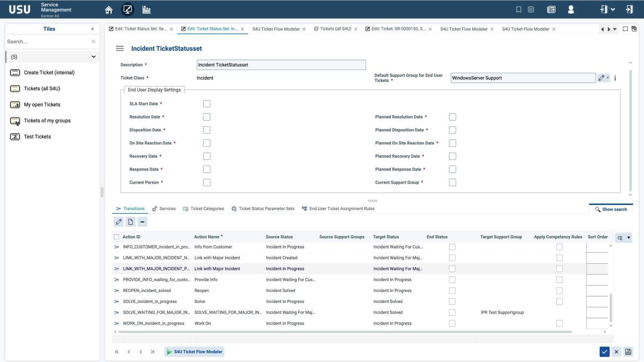Go to the Home icon

[x=108, y=10]
